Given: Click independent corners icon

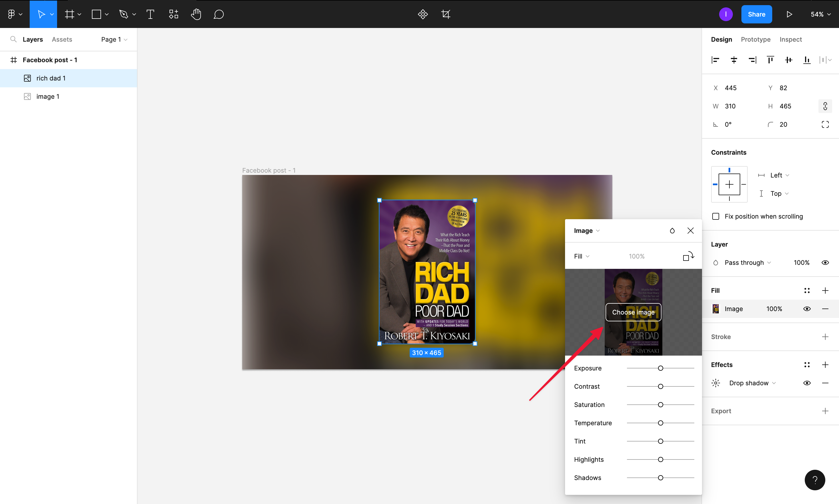Looking at the screenshot, I should (x=825, y=124).
